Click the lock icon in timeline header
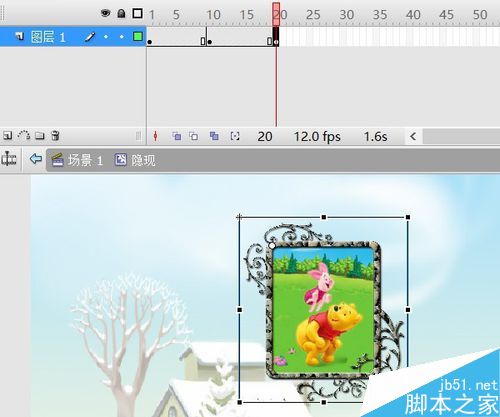The image size is (500, 417). tap(121, 13)
